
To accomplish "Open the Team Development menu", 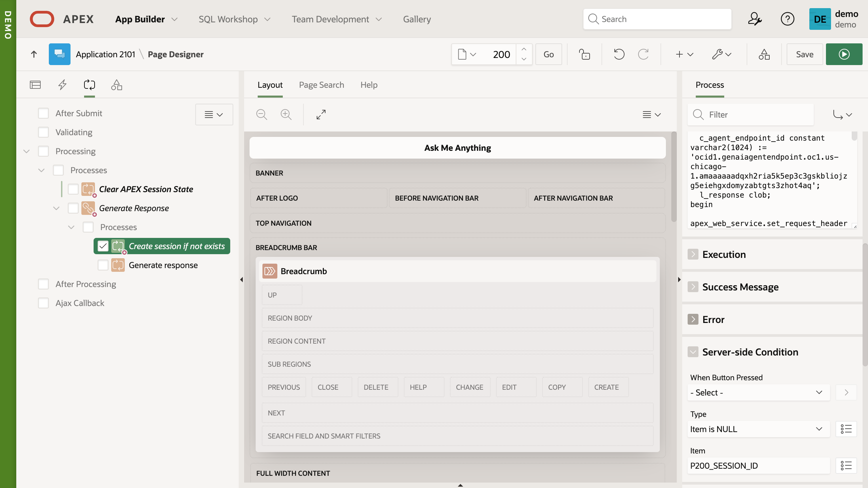I will click(x=337, y=19).
